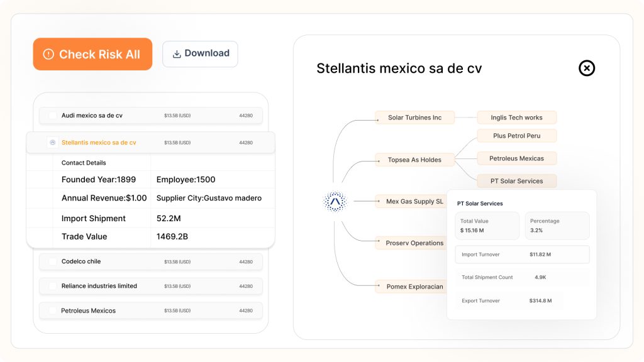This screenshot has height=362, width=644.
Task: Click the Total Shipment Count 4.9K row
Action: pyautogui.click(x=523, y=277)
